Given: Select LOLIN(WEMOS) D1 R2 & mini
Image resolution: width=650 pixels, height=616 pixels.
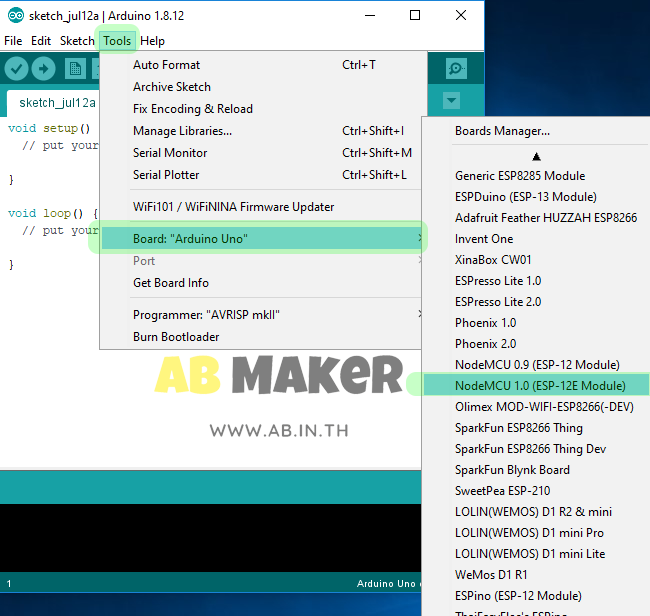Looking at the screenshot, I should click(x=536, y=512).
